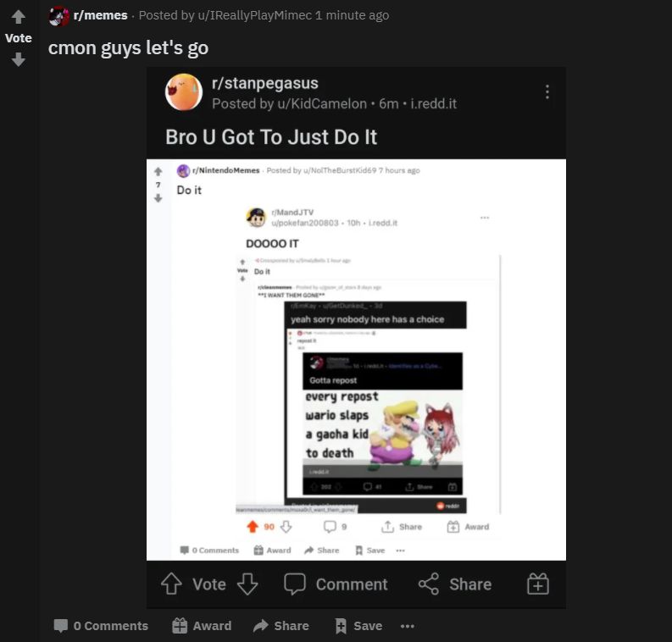
Task: Upvote the outer r/memes post
Action: tap(18, 16)
